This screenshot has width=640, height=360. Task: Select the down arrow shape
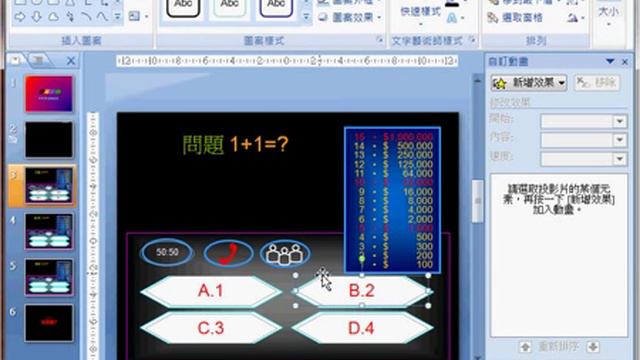coord(36,17)
